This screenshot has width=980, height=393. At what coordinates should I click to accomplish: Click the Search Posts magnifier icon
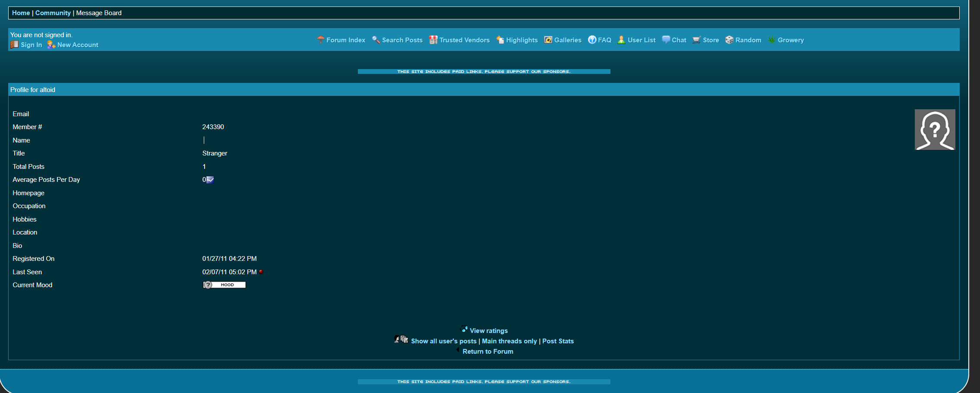coord(376,40)
